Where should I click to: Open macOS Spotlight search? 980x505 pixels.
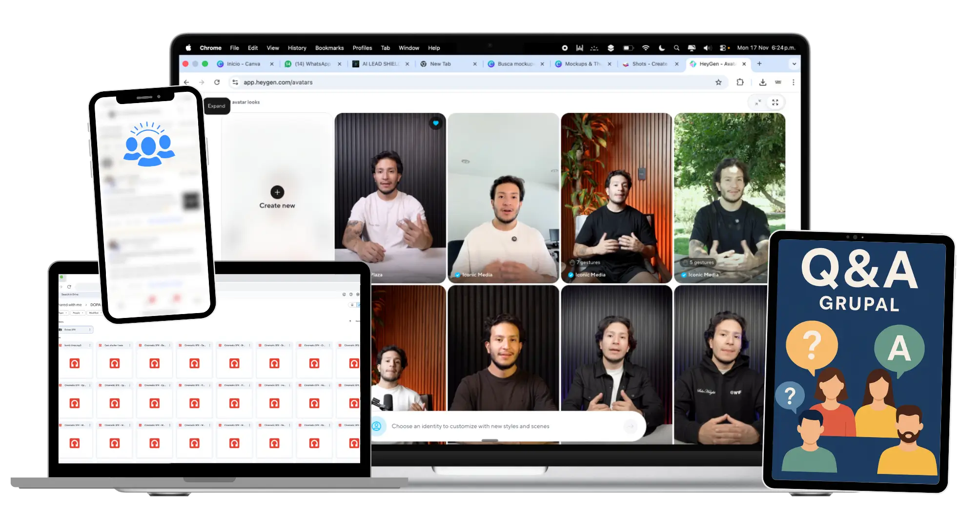pyautogui.click(x=676, y=48)
